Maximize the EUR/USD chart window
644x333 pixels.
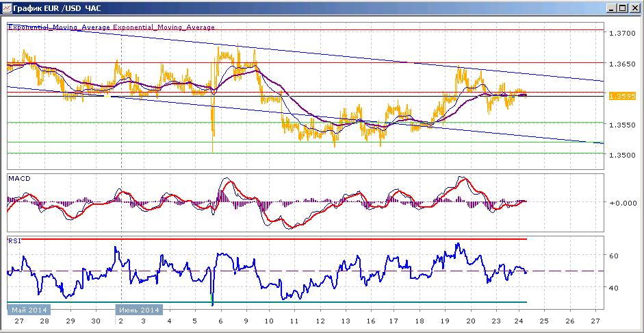click(x=623, y=8)
